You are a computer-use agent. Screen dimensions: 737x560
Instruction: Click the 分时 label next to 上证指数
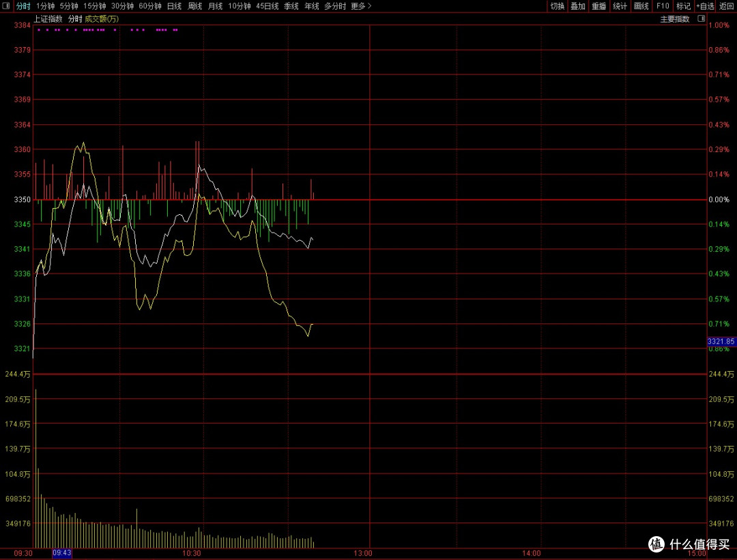pos(75,19)
